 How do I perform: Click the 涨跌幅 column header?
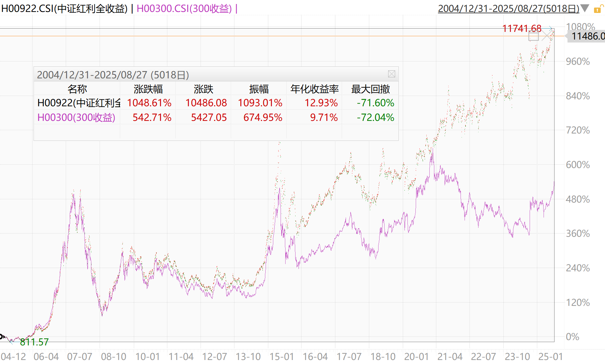click(x=148, y=89)
